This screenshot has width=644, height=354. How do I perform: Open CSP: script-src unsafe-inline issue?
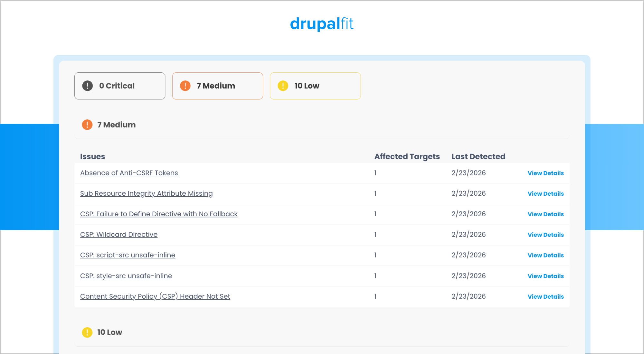coord(128,256)
